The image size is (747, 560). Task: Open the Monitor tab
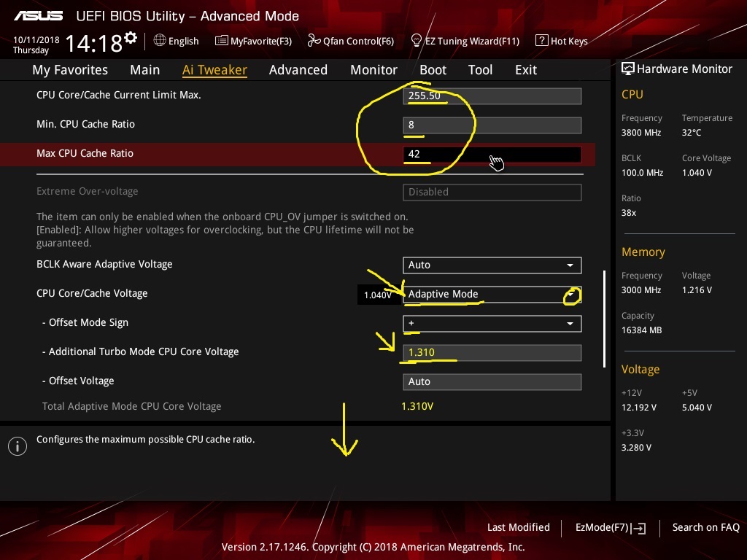tap(373, 70)
